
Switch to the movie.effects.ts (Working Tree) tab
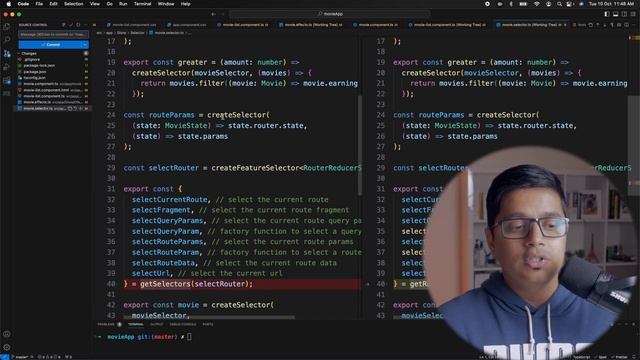click(312, 25)
